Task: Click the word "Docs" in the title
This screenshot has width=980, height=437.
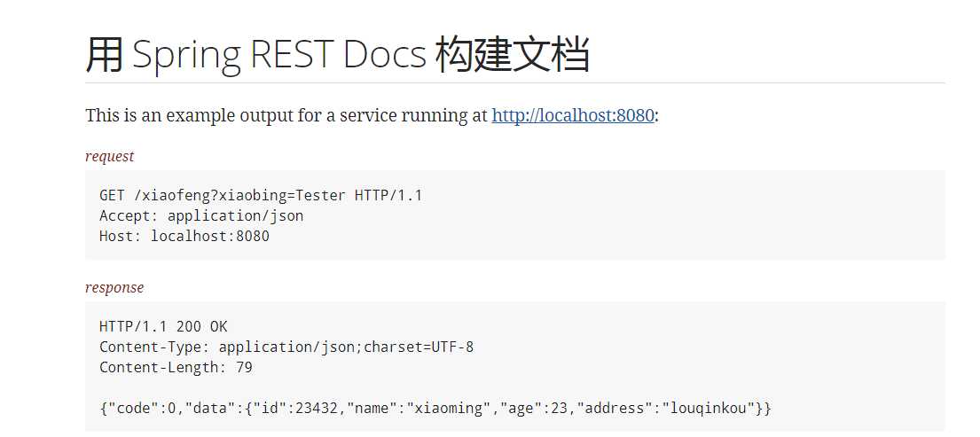Action: [384, 54]
